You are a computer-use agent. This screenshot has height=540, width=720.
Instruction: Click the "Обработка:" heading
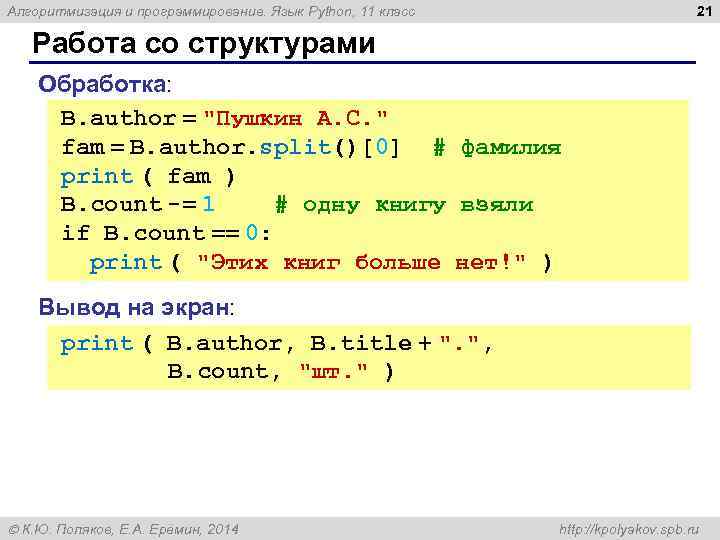click(104, 84)
